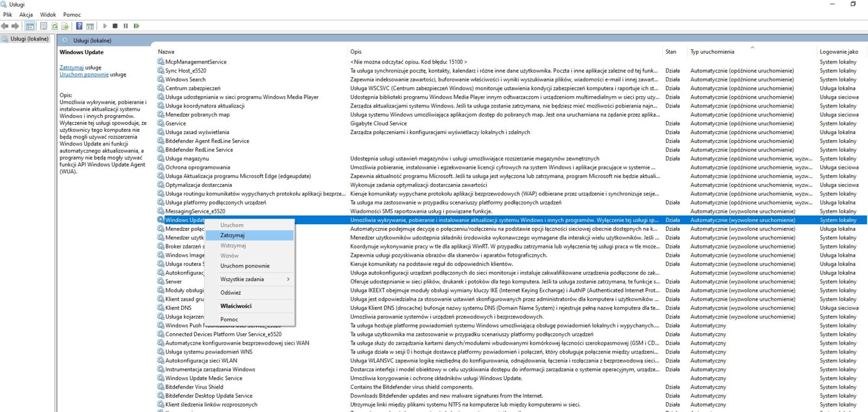The image size is (868, 412).
Task: Click the Uruchom ponownie link
Action: pyautogui.click(x=84, y=75)
